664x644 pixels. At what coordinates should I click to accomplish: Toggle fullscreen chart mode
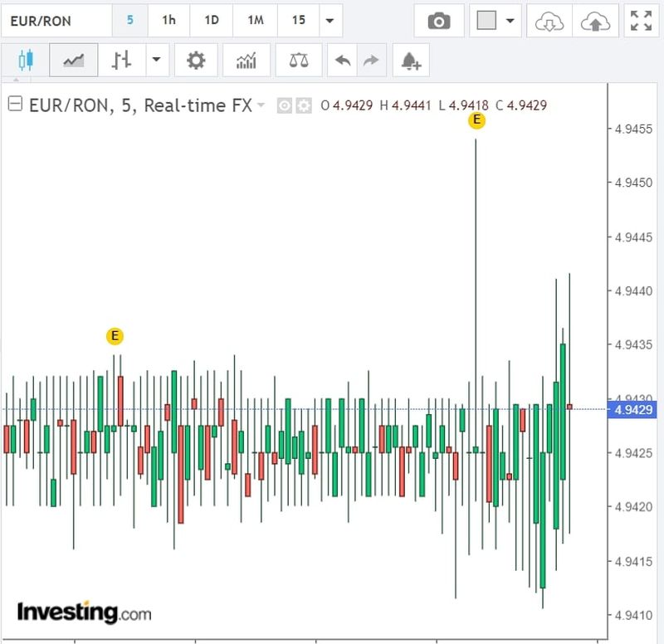640,21
